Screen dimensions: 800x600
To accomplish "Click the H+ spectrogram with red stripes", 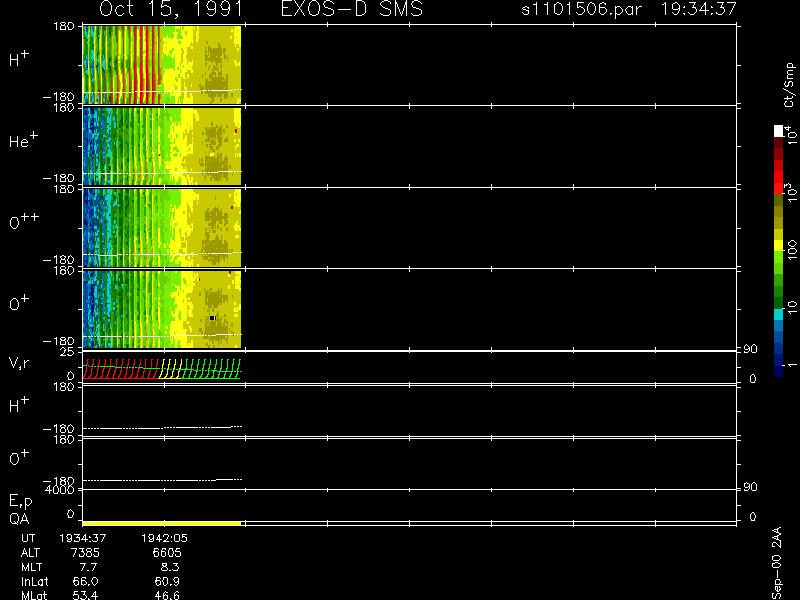I will pos(162,65).
